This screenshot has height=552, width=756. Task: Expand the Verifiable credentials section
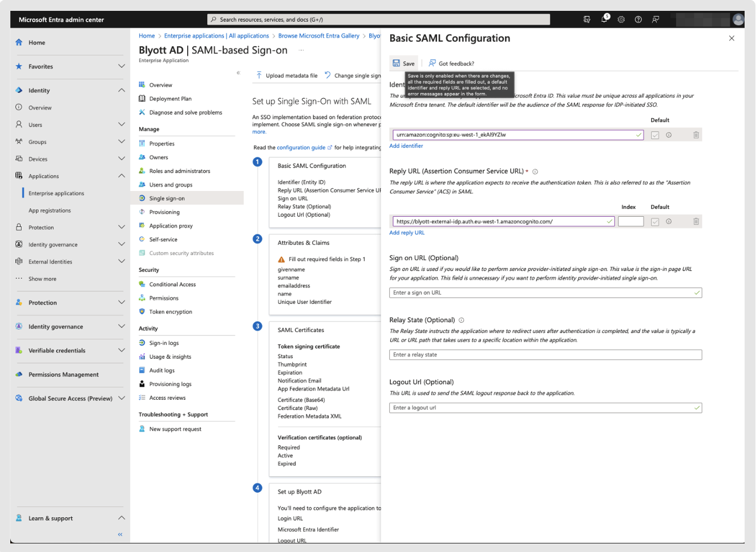pos(121,350)
